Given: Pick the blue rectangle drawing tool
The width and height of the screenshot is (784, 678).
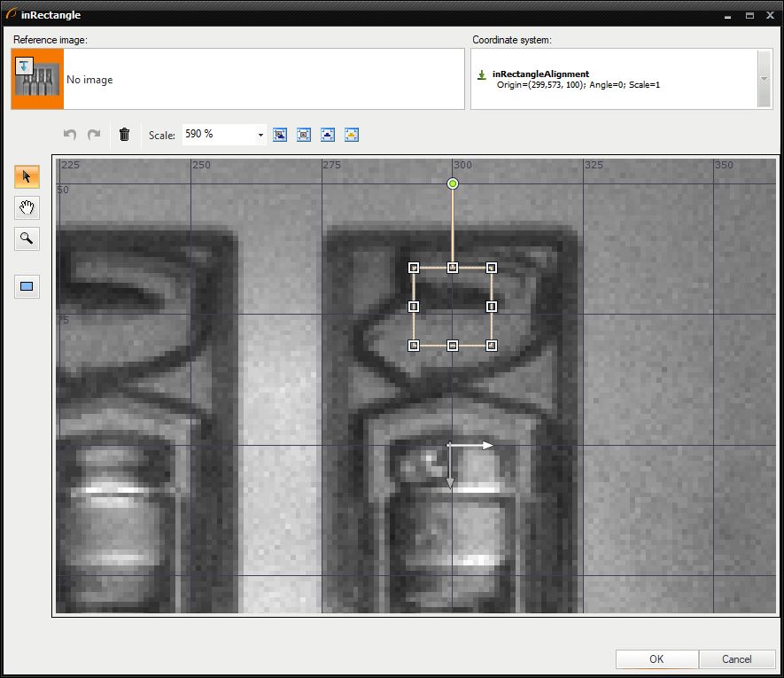Looking at the screenshot, I should coord(27,286).
